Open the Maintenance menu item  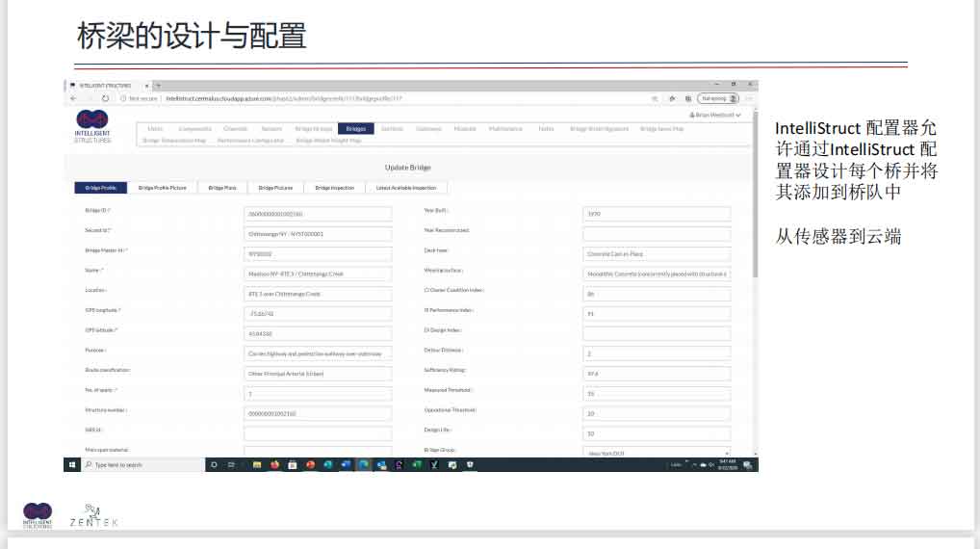pos(505,128)
